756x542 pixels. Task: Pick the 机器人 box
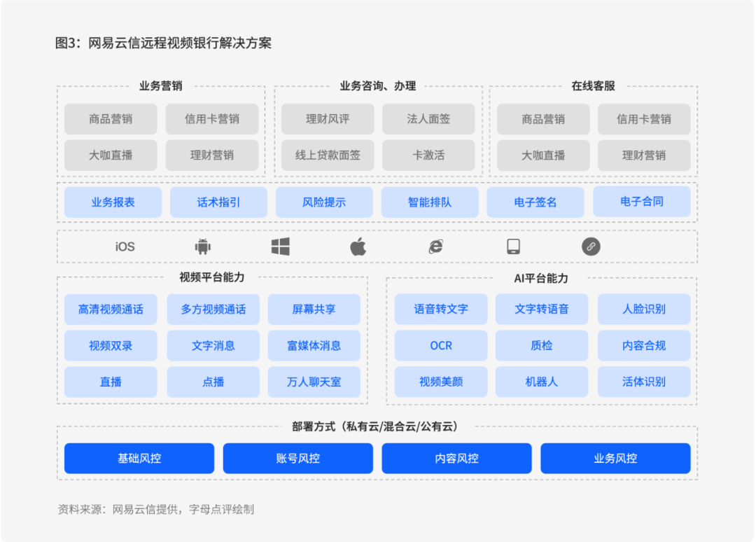541,382
